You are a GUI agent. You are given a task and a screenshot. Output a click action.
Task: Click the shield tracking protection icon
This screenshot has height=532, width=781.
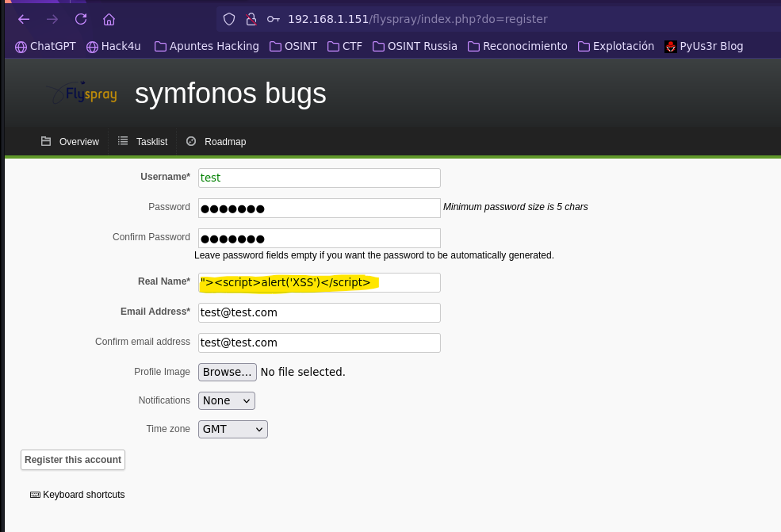[x=228, y=20]
